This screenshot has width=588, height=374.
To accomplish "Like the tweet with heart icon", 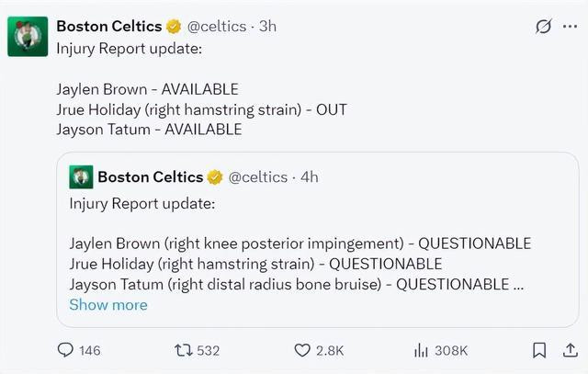I will coord(302,350).
